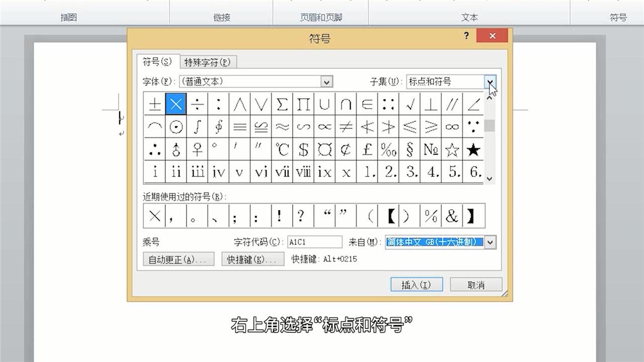Open the 子集 subset dropdown arrow

click(491, 81)
